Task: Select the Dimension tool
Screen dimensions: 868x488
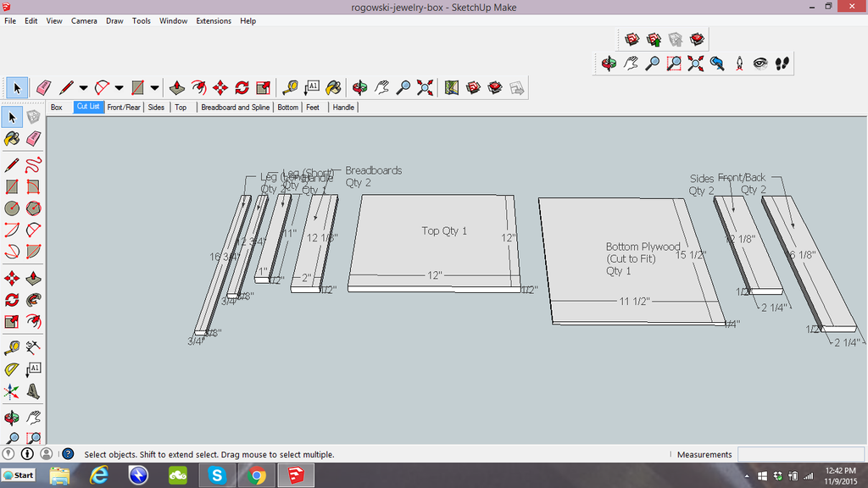Action: 33,347
